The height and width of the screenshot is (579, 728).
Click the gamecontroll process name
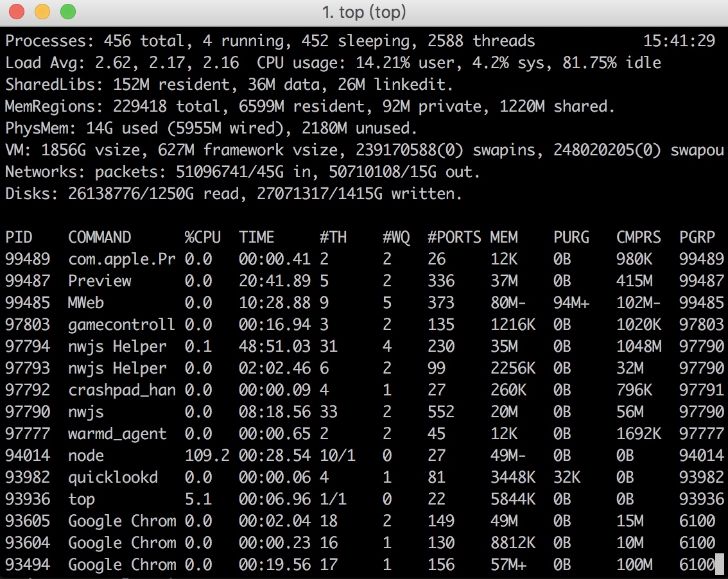121,325
